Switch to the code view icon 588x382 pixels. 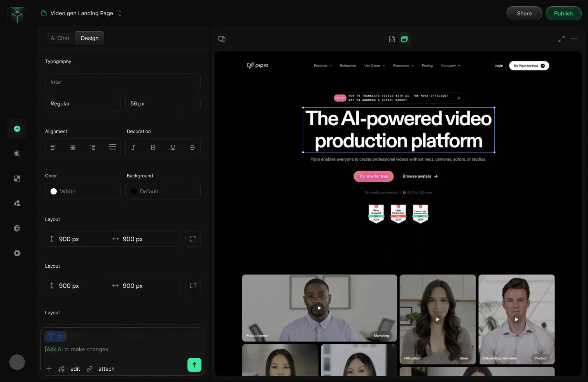click(x=392, y=39)
